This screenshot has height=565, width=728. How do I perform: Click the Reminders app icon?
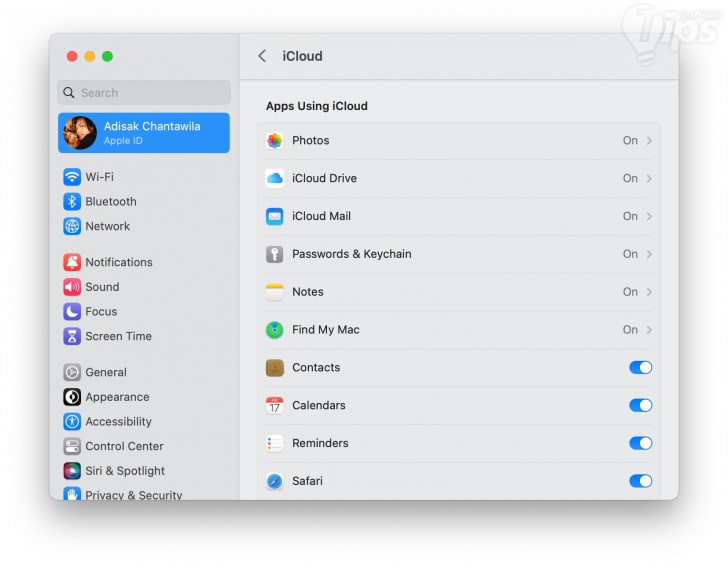coord(274,443)
